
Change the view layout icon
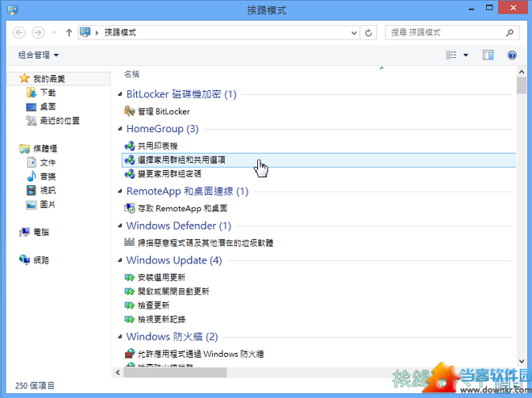[x=451, y=55]
